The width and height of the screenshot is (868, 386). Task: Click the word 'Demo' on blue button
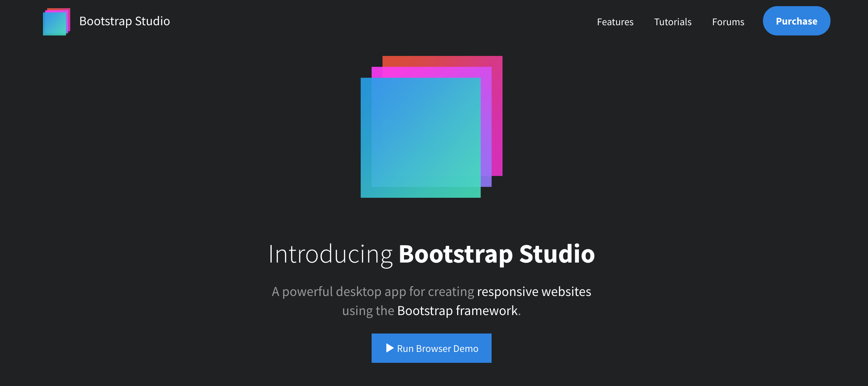click(x=465, y=348)
